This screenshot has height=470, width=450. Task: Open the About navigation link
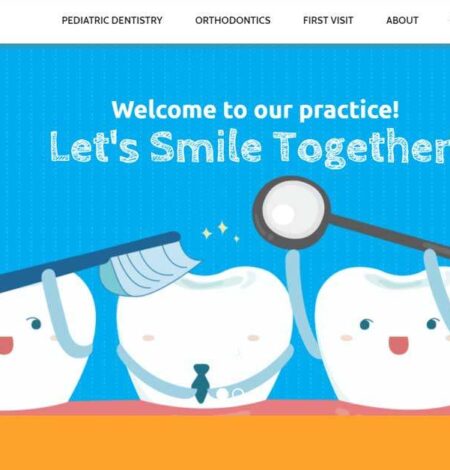(x=402, y=20)
